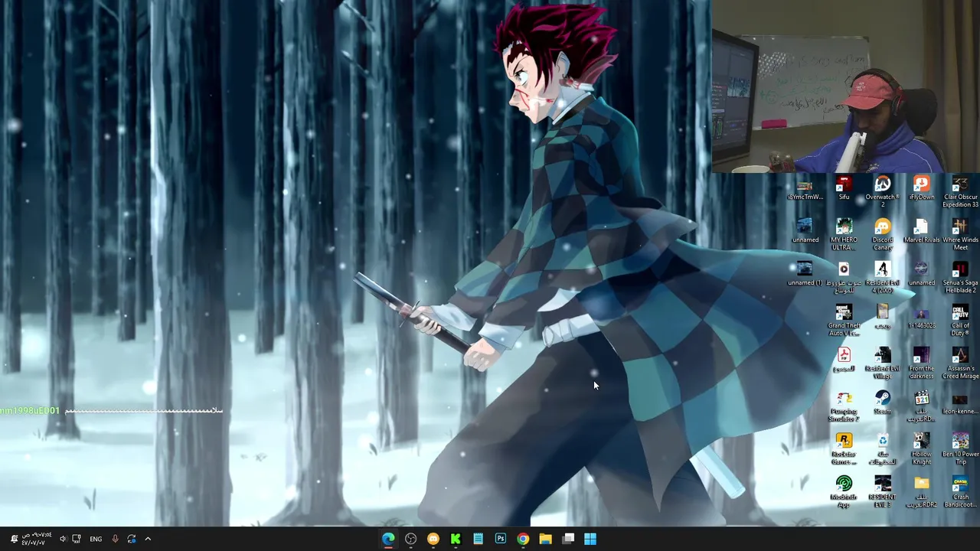The image size is (980, 551).
Task: Select the From the darkness shortcut
Action: pos(921,363)
